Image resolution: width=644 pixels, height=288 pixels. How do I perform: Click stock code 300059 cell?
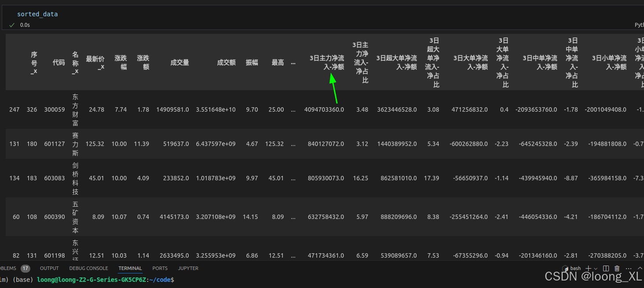pyautogui.click(x=54, y=109)
